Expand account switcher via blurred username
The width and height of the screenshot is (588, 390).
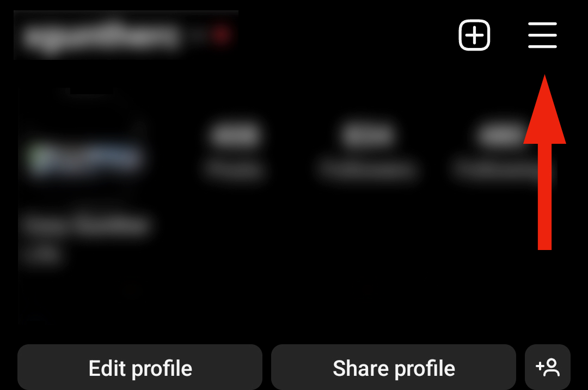coord(101,36)
